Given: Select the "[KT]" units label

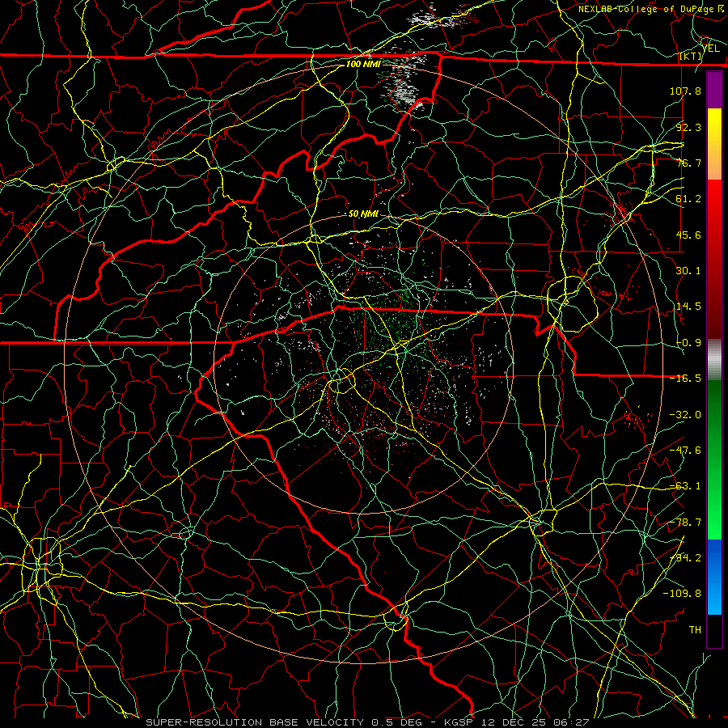Looking at the screenshot, I should point(691,57).
